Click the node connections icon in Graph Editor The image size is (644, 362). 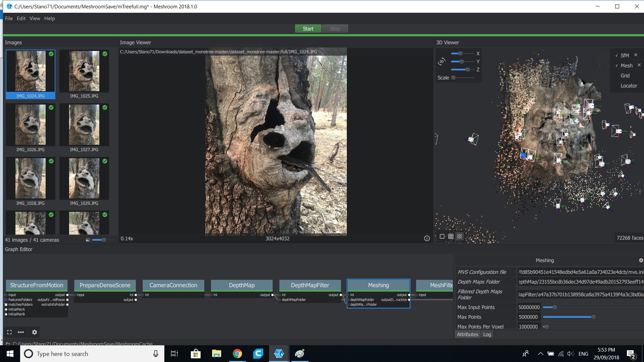point(21,332)
